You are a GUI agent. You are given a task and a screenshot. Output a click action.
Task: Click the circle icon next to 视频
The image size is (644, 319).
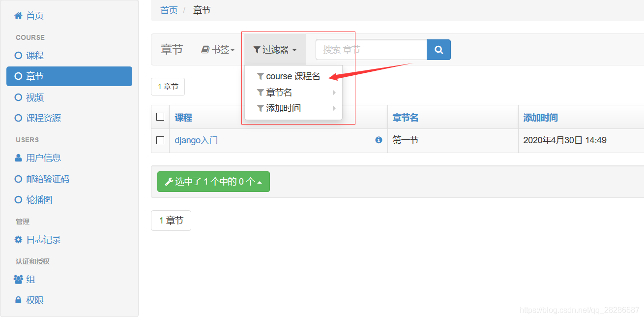[18, 97]
